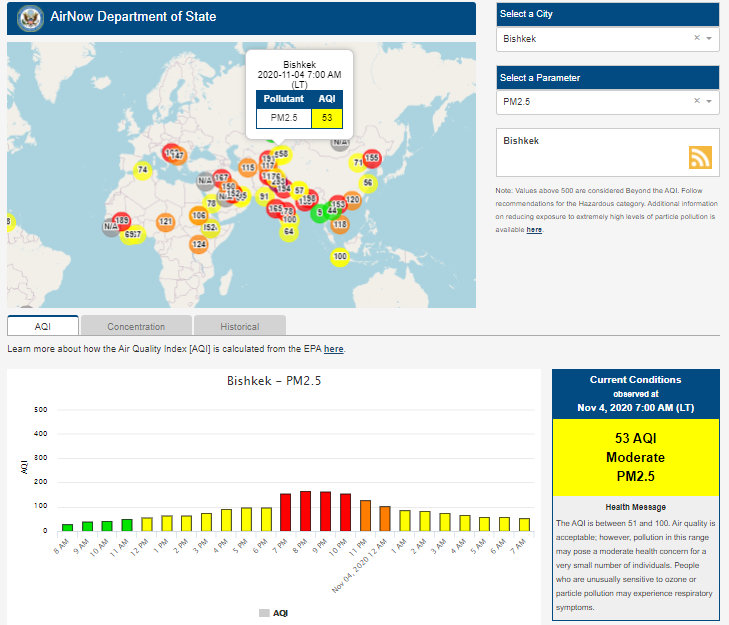729x625 pixels.
Task: Click the orange 115 map marker
Action: point(247,167)
